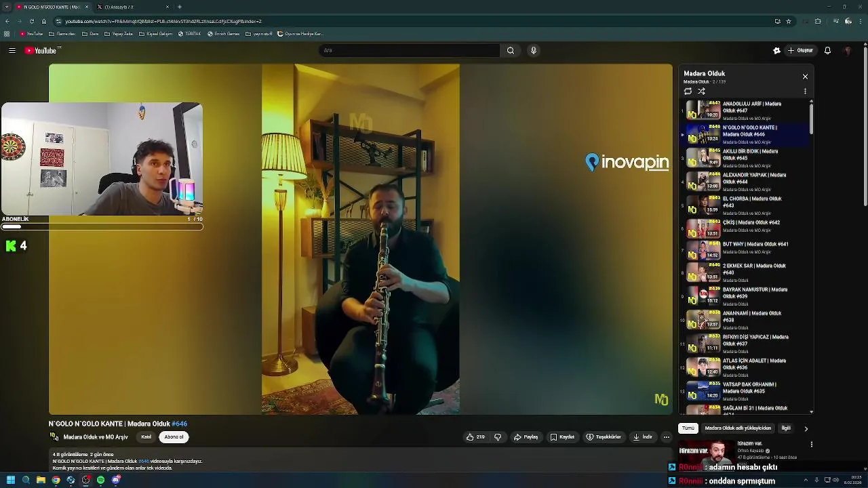Open options for İtirazım var video
Screen dimensions: 868x488
pos(812,445)
